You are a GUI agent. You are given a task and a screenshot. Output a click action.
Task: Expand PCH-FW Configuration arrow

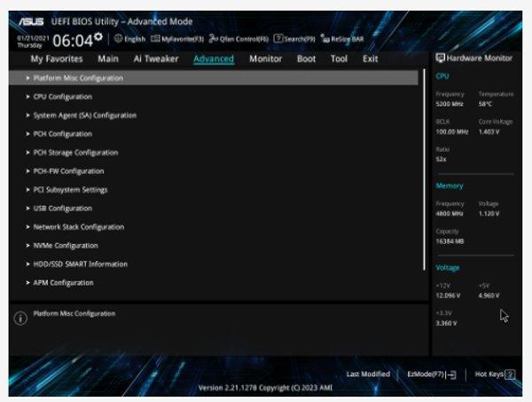tap(27, 171)
